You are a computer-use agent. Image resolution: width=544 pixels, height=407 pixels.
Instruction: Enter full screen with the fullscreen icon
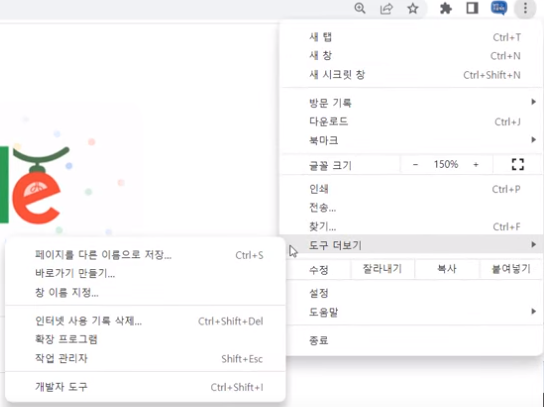click(518, 164)
